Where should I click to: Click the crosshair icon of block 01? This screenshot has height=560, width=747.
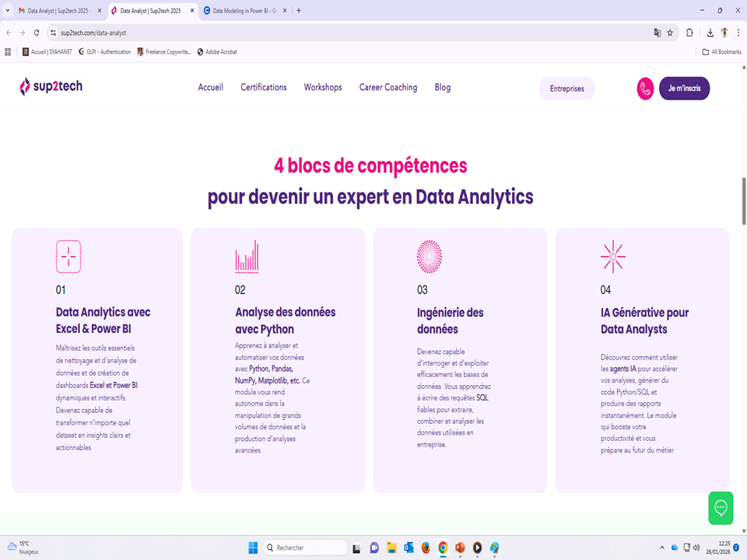coord(68,256)
